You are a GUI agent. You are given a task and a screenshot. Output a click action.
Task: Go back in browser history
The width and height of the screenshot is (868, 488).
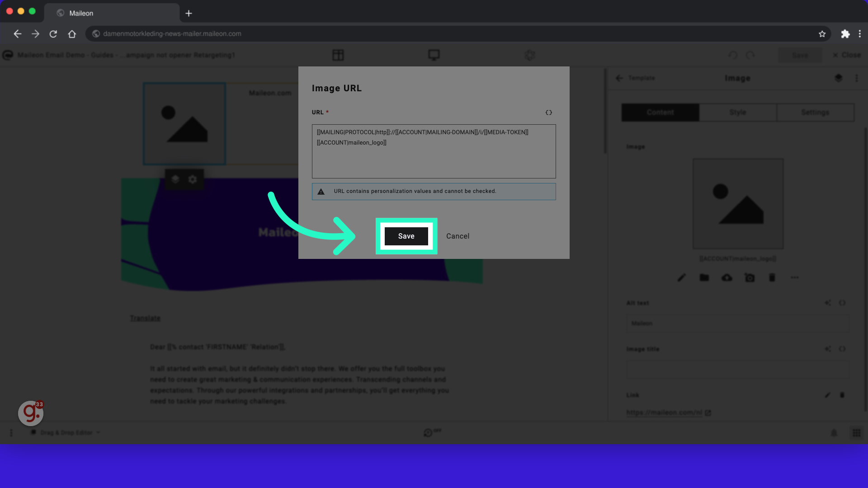tap(18, 34)
